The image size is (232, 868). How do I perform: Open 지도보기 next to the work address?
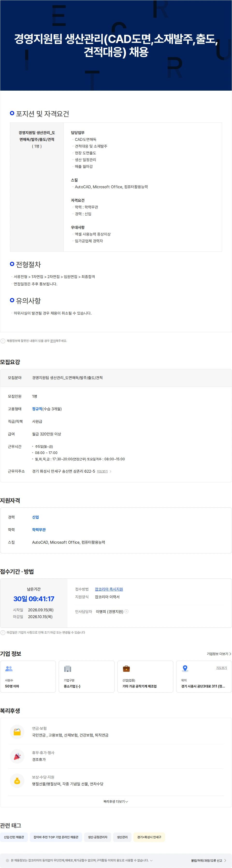click(102, 471)
